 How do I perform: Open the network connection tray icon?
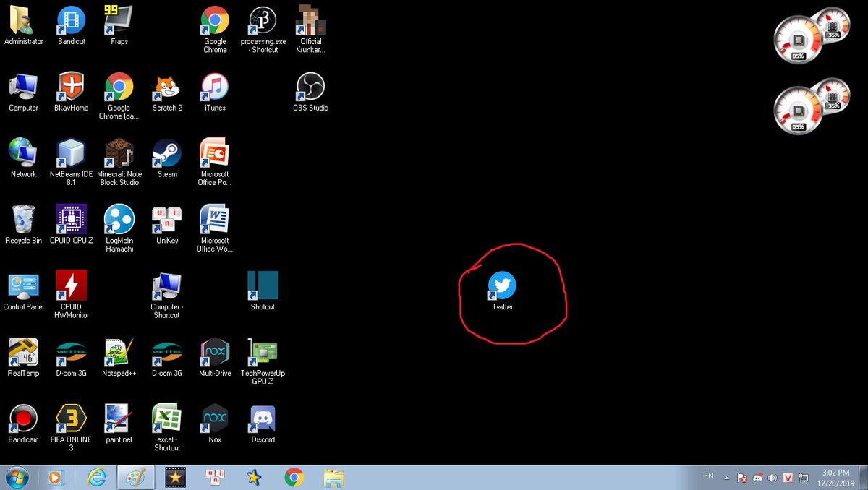[804, 478]
